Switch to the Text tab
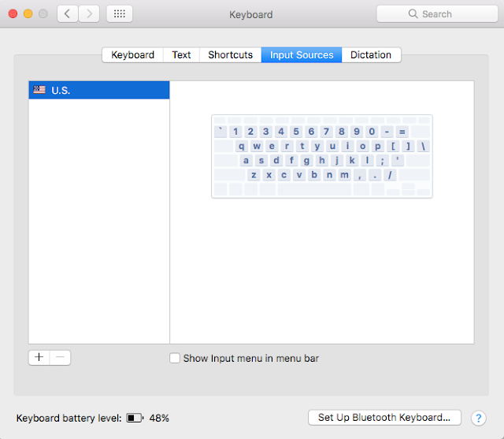Screen dimensions: 504x439 pos(181,54)
